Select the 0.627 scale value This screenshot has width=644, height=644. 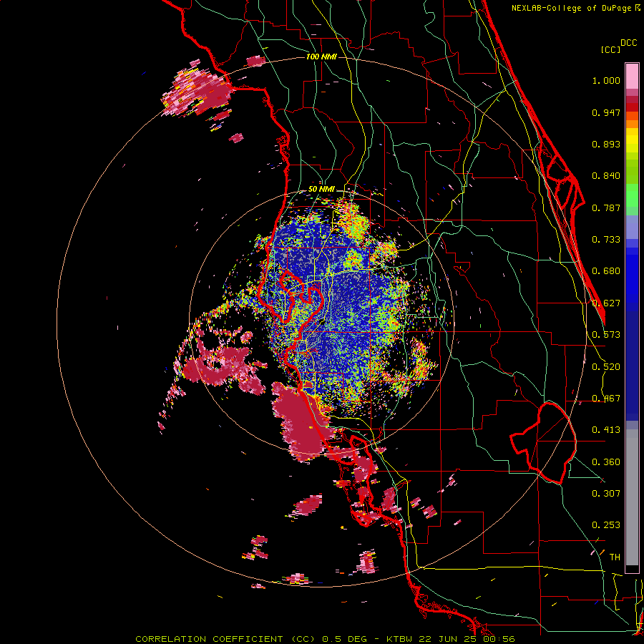[x=606, y=303]
